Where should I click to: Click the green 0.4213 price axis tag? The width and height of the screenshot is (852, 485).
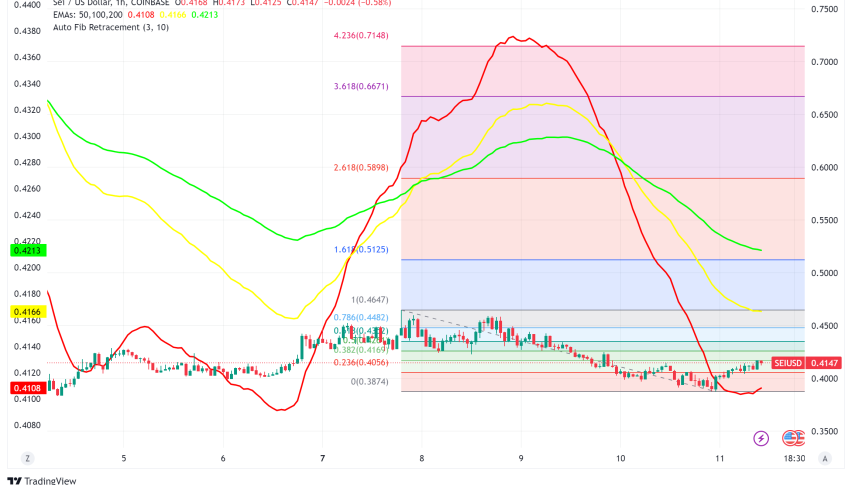pyautogui.click(x=28, y=250)
